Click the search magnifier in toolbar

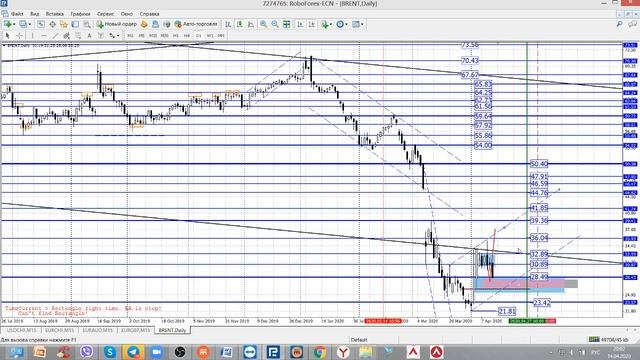coord(619,24)
